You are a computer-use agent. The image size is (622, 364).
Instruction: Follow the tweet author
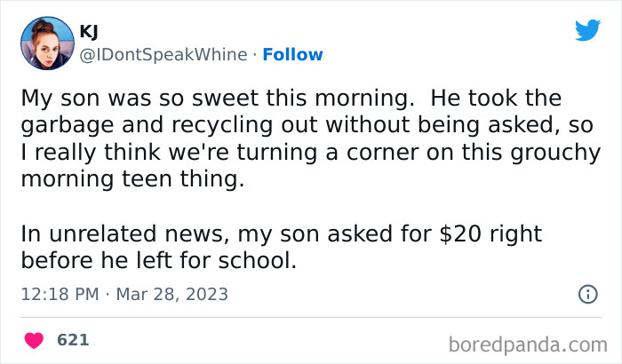pos(294,55)
